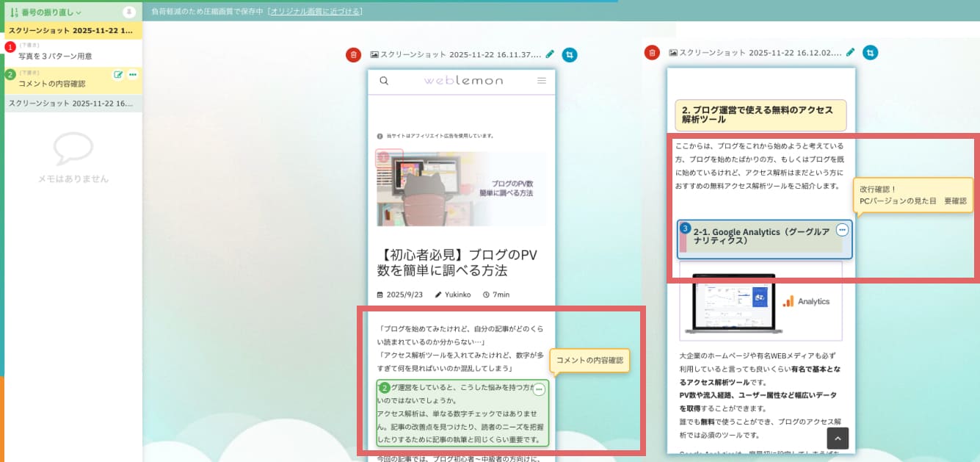The height and width of the screenshot is (462, 980).
Task: Open ellipsis menu on green annotation 2 box
Action: 539,390
